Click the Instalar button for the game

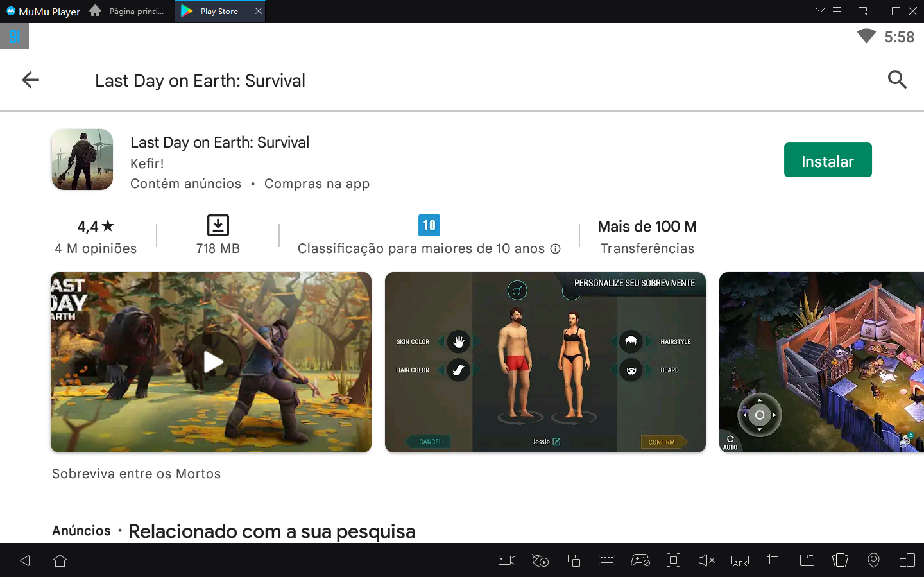tap(828, 160)
